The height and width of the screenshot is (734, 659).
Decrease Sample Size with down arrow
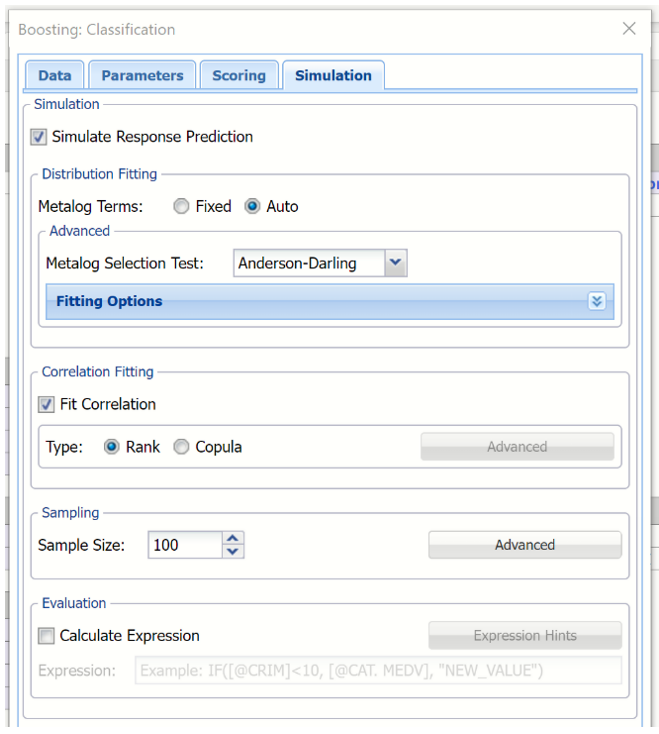pyautogui.click(x=233, y=551)
